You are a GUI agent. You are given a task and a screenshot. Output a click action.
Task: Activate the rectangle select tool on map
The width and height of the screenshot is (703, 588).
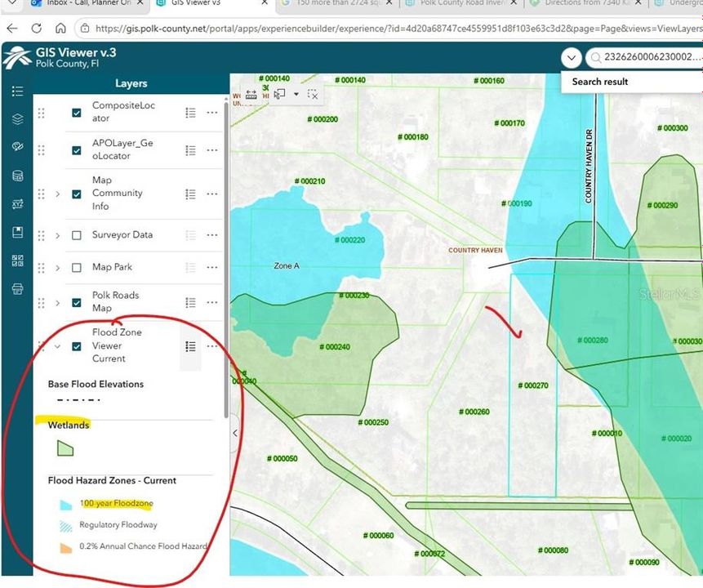pyautogui.click(x=279, y=94)
